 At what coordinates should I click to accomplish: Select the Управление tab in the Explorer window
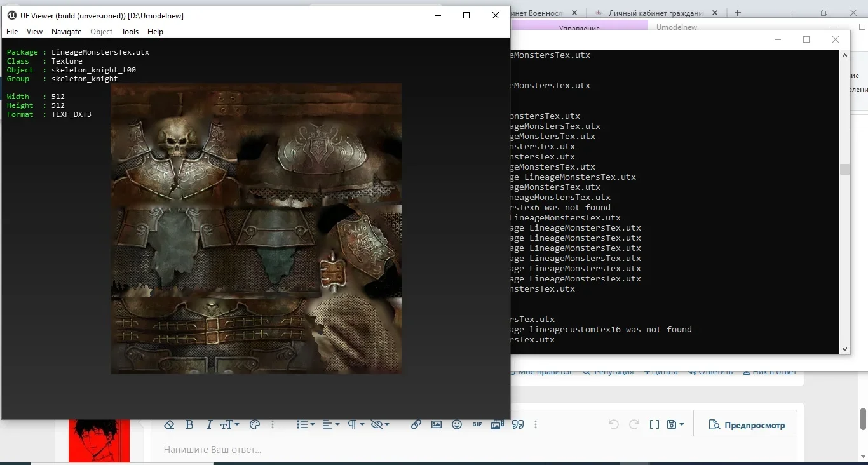579,27
